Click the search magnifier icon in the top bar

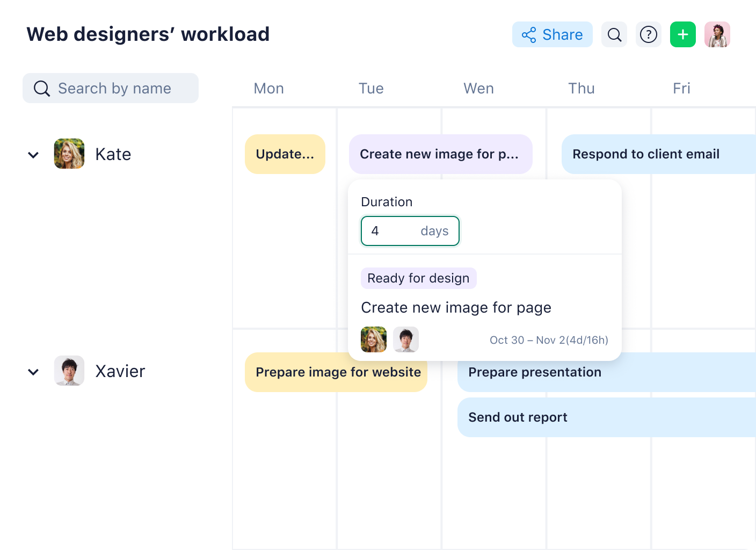coord(614,34)
